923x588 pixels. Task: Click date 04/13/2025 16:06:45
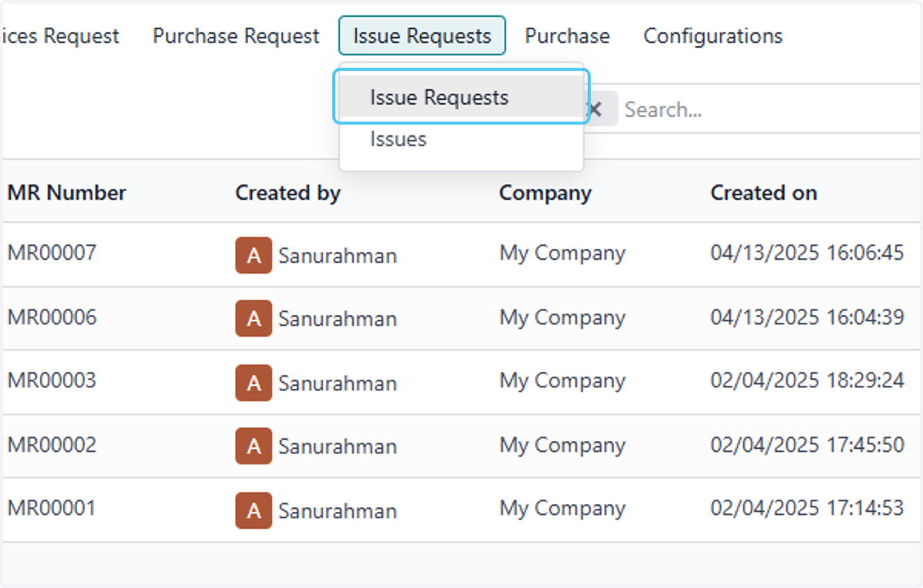(x=808, y=253)
